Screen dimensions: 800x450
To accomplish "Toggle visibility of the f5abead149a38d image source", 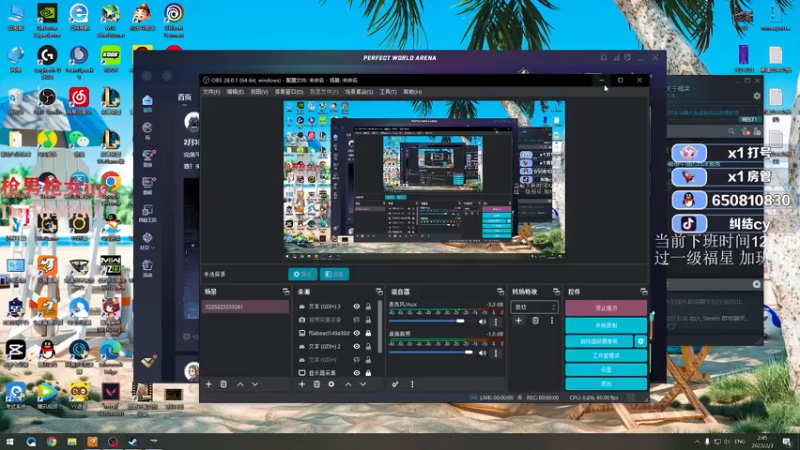I will point(357,333).
